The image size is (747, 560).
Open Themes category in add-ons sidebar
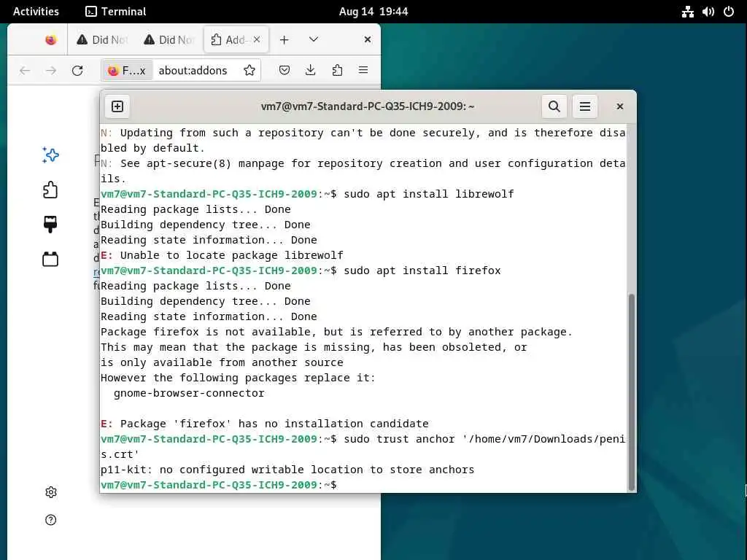50,225
